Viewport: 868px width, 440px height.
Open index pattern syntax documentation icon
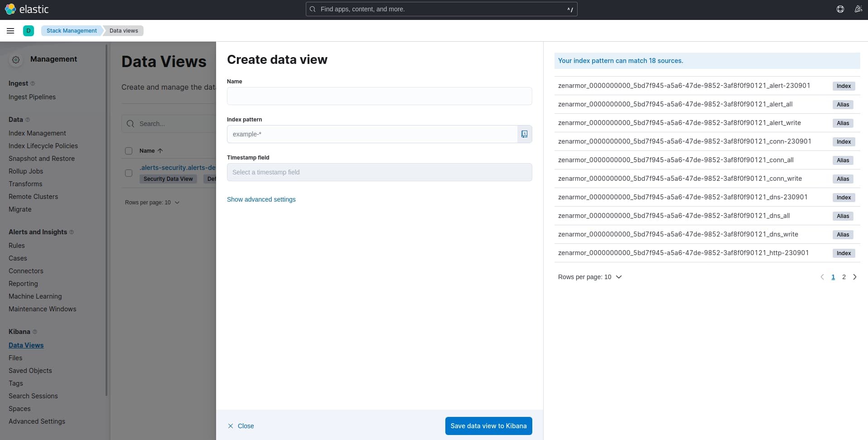click(x=524, y=134)
